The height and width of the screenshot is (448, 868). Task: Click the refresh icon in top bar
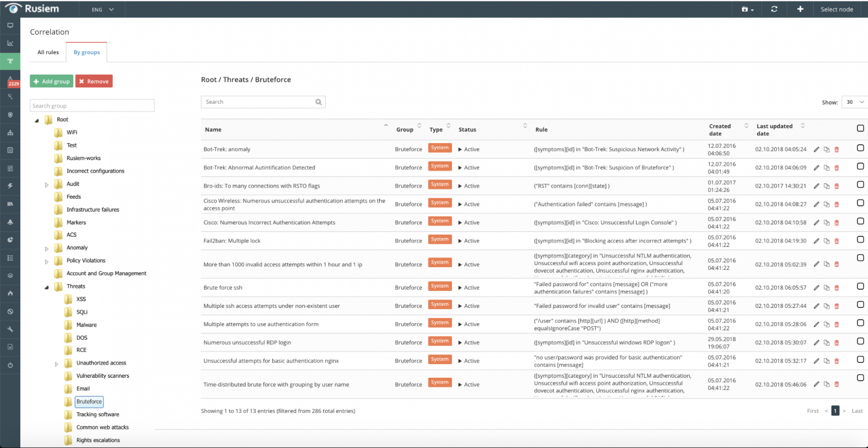point(774,9)
